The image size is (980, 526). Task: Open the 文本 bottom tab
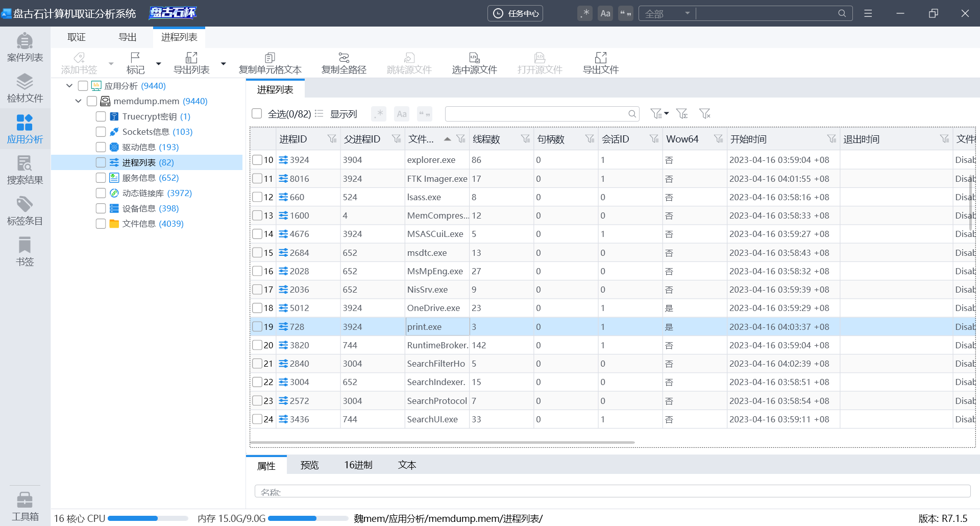click(x=407, y=465)
